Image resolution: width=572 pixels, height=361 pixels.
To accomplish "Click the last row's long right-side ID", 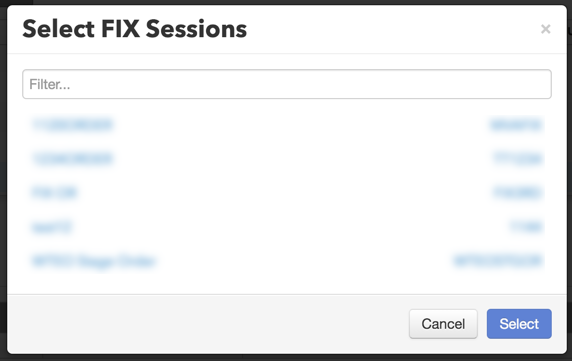I will click(x=498, y=261).
